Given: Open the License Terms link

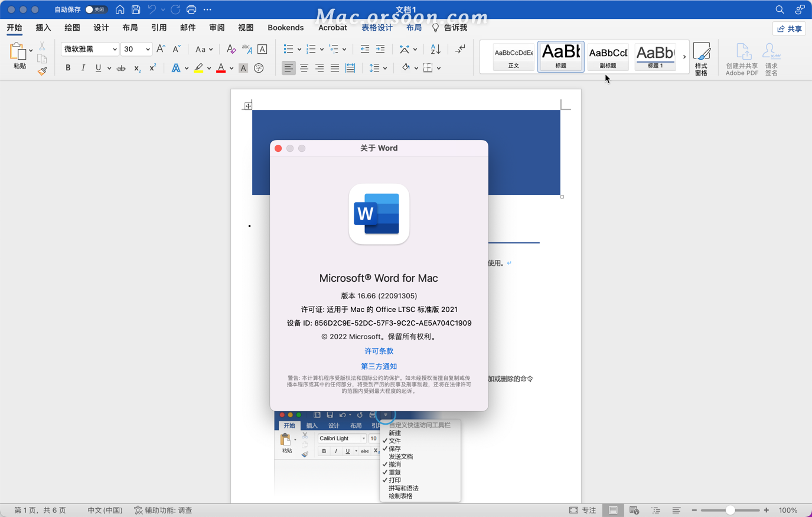Looking at the screenshot, I should pyautogui.click(x=379, y=351).
